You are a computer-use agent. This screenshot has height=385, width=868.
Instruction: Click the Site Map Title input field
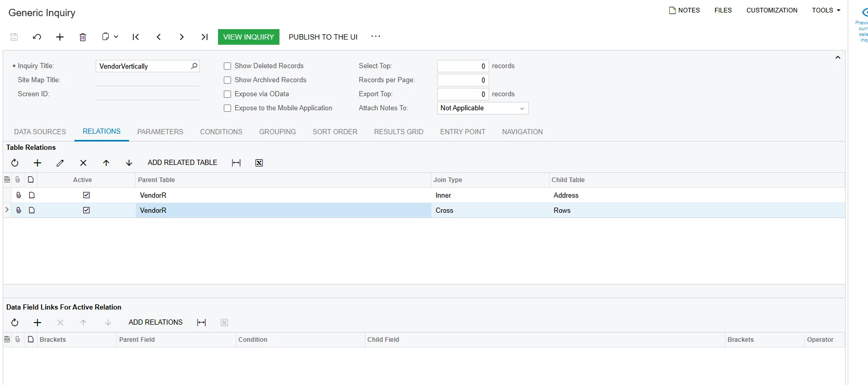pyautogui.click(x=148, y=80)
